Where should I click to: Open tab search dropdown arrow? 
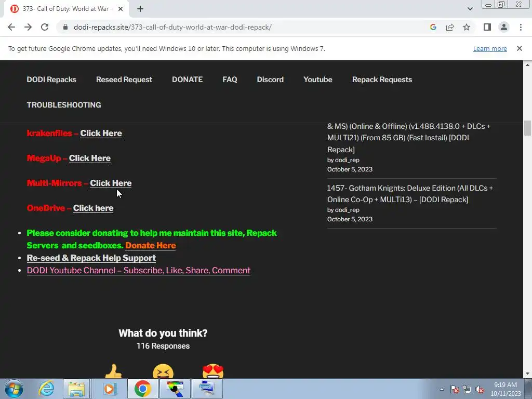[470, 9]
